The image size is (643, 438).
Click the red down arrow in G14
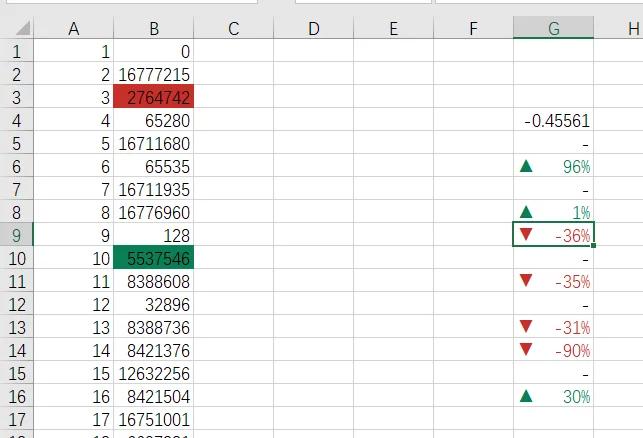526,349
